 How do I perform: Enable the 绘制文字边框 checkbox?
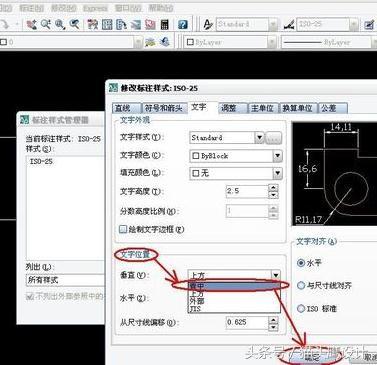pyautogui.click(x=123, y=229)
